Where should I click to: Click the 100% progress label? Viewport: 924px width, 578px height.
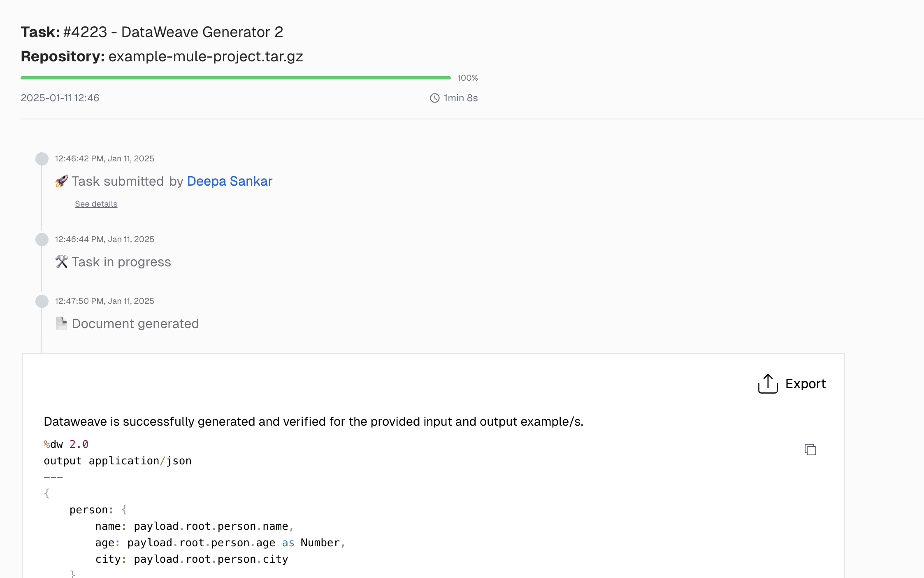coord(467,78)
